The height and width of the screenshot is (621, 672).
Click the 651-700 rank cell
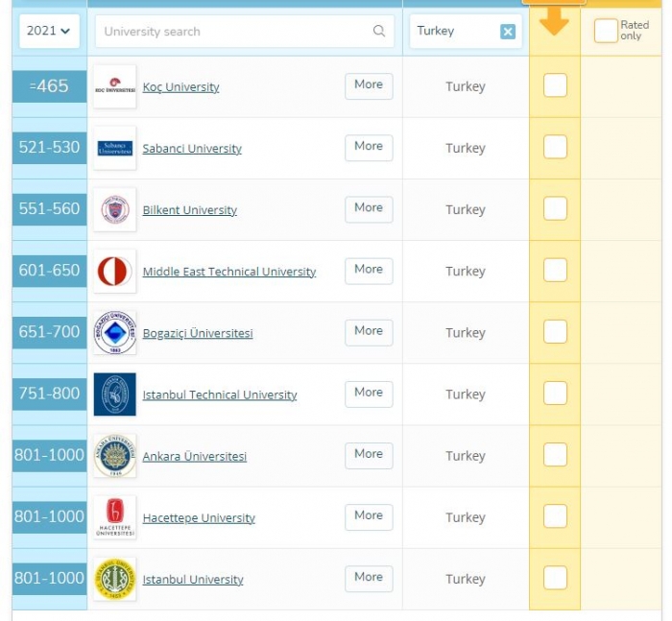[x=49, y=332]
